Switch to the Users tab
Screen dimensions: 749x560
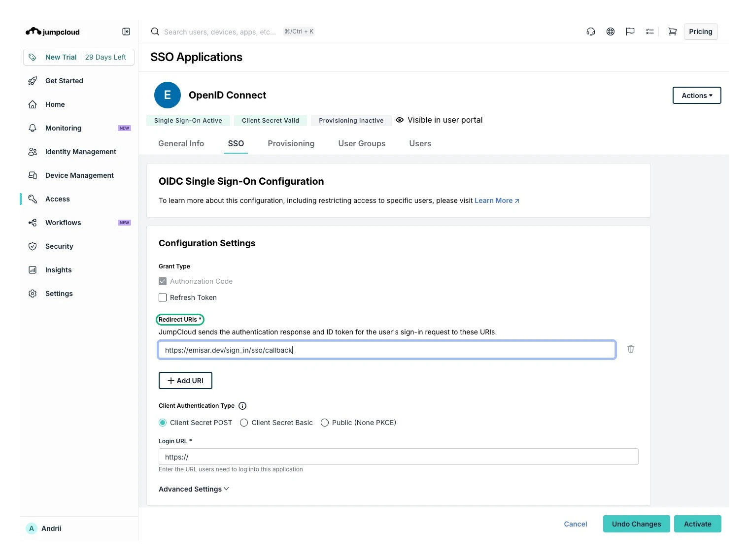click(420, 143)
